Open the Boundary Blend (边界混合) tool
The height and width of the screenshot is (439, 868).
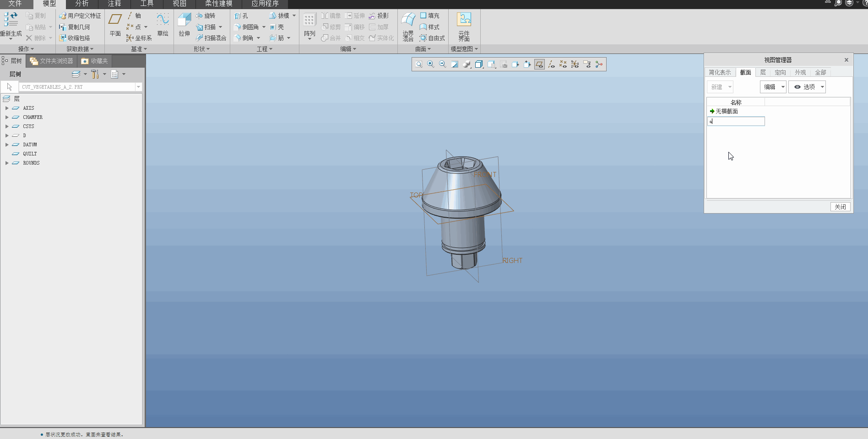click(408, 27)
